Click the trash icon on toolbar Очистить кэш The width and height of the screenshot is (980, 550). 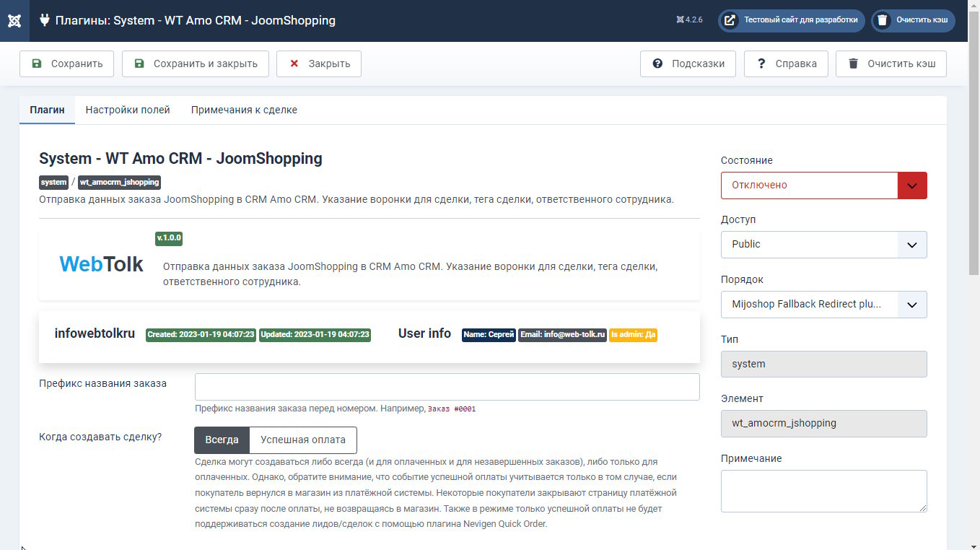(x=853, y=64)
